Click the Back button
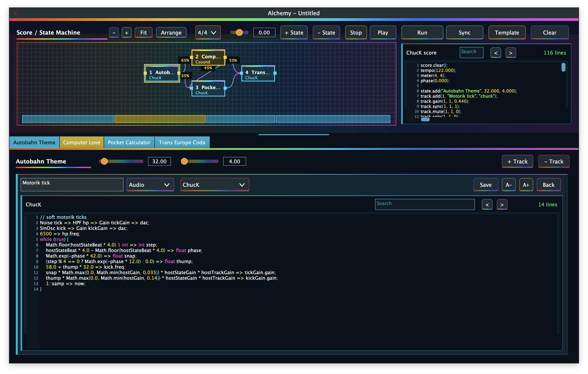The width and height of the screenshot is (588, 374). (548, 185)
